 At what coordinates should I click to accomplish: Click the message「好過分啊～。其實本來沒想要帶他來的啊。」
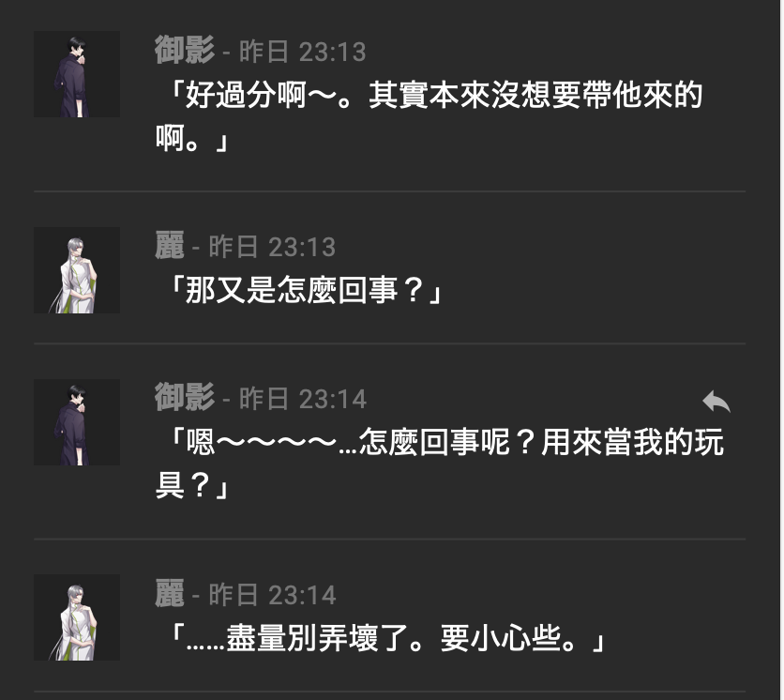429,116
